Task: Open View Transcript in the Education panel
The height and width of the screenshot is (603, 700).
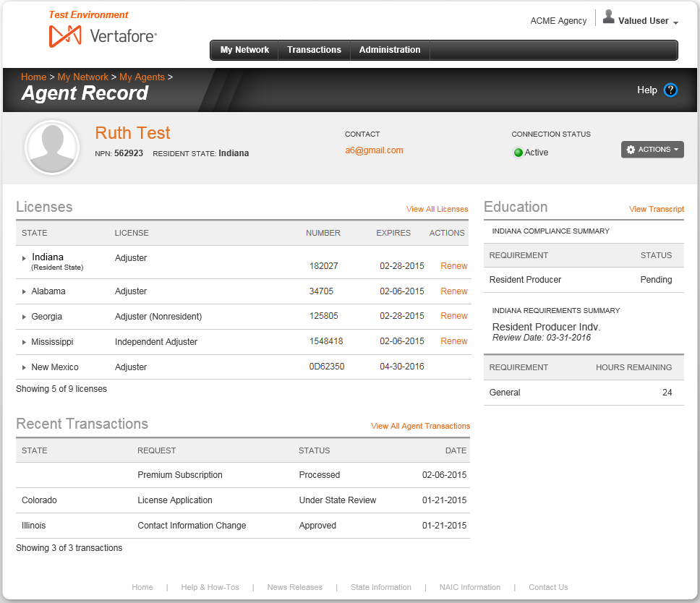Action: pos(656,209)
